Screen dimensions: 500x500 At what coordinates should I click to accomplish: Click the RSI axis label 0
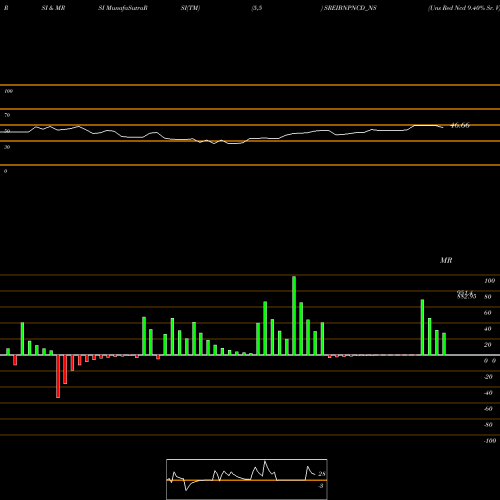point(5,171)
